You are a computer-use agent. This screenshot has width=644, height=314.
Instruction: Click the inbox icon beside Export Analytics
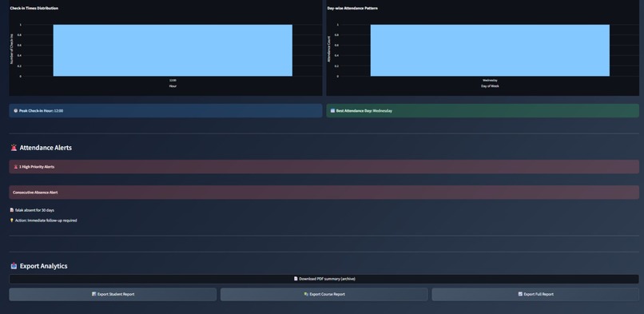point(14,266)
